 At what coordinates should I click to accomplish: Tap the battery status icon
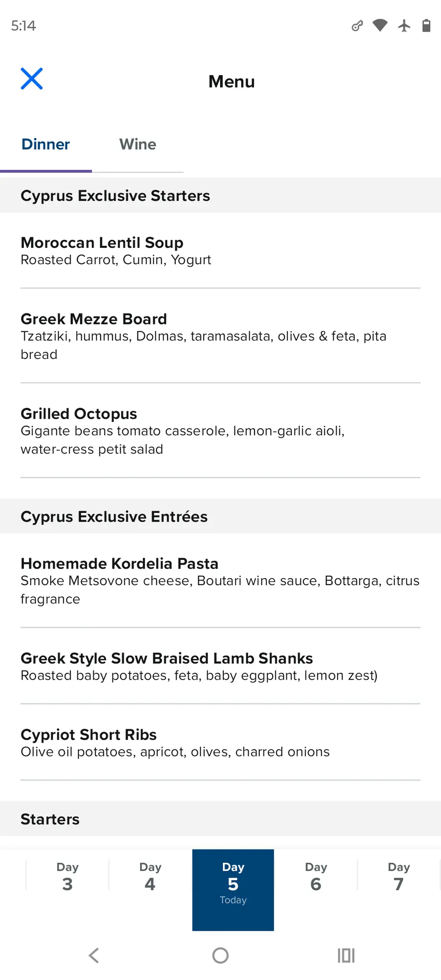click(x=426, y=25)
